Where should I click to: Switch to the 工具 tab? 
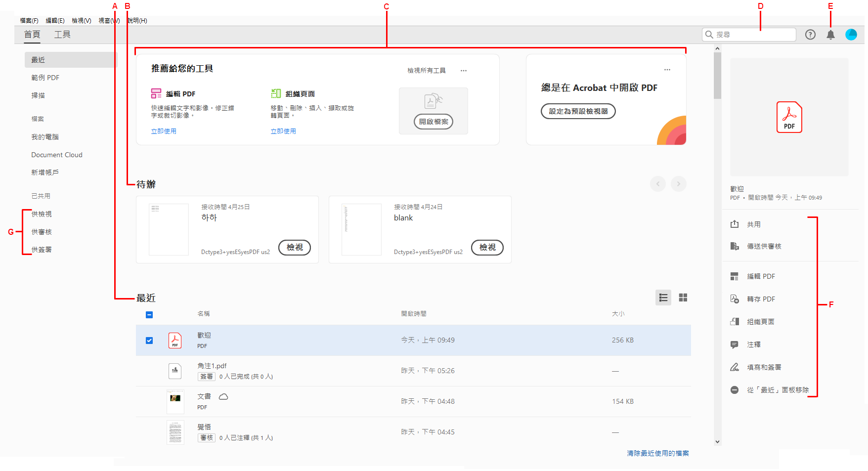tap(62, 35)
